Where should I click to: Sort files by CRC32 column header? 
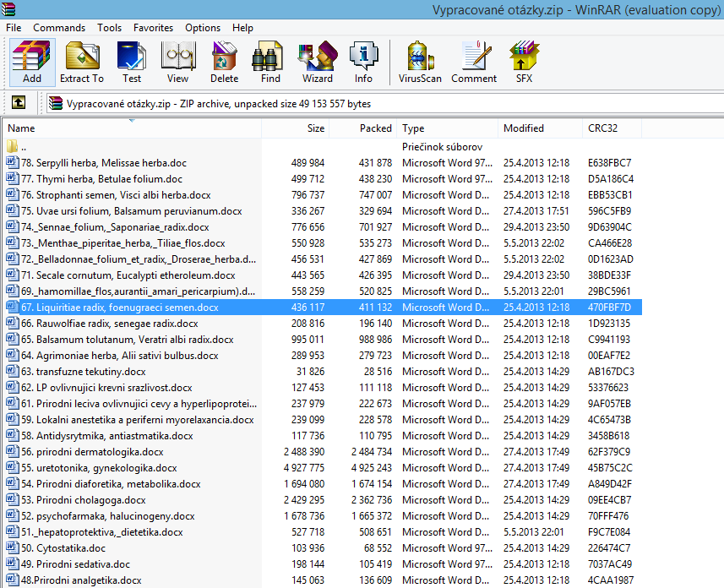click(x=612, y=128)
